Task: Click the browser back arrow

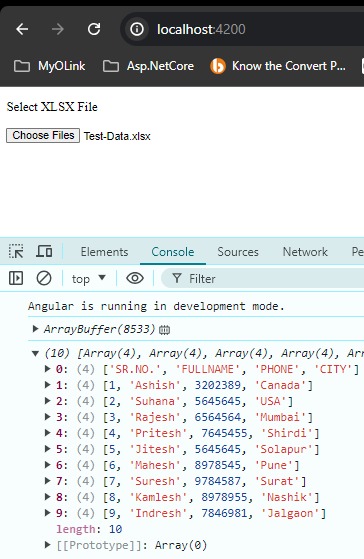Action: point(22,29)
